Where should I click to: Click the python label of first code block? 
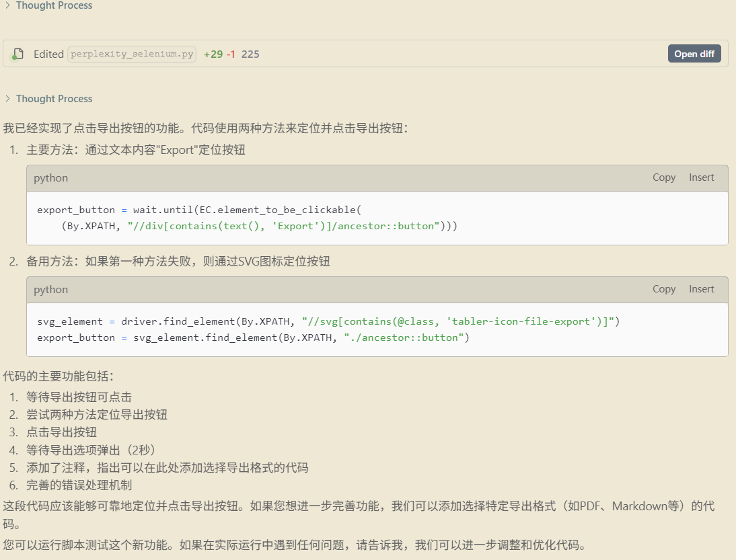(50, 178)
